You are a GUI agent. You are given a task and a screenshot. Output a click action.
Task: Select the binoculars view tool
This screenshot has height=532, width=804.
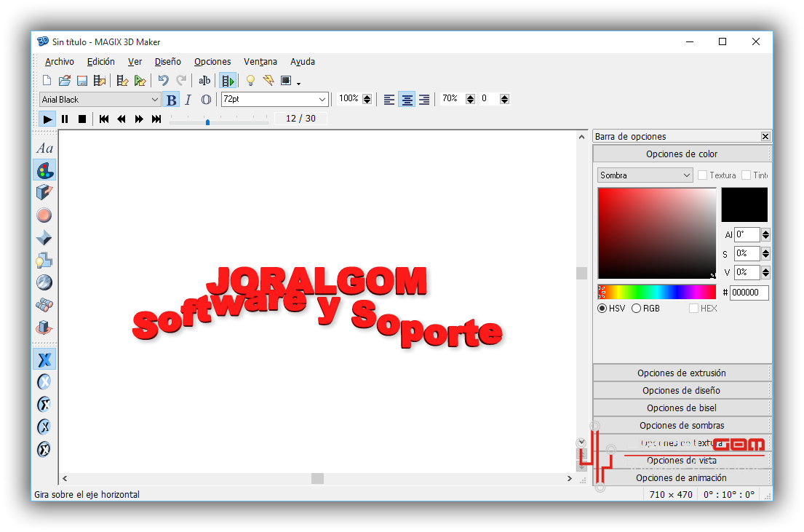pos(44,305)
